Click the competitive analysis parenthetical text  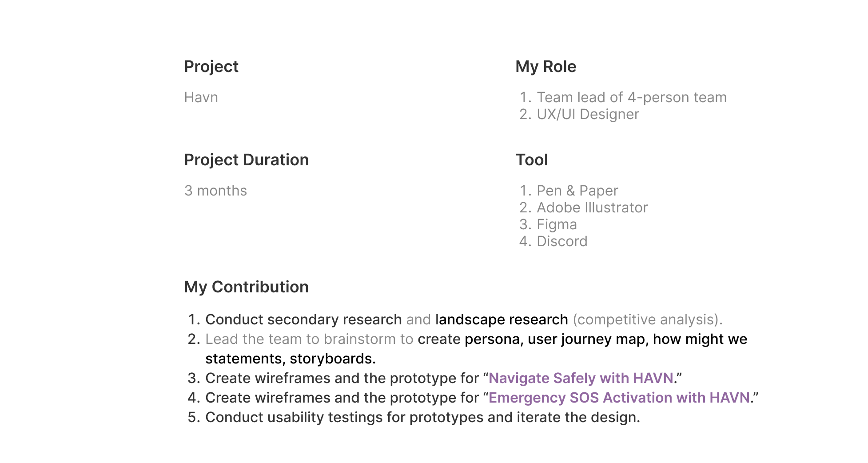pyautogui.click(x=648, y=319)
